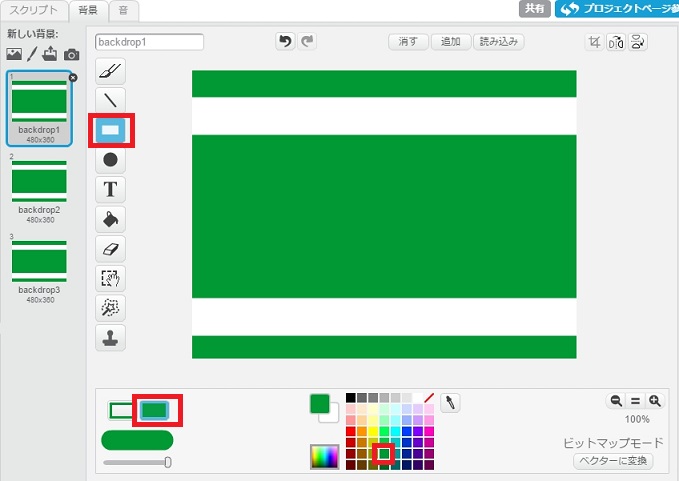The image size is (679, 481).
Task: Click Upload backdrop from file icon
Action: [x=50, y=54]
